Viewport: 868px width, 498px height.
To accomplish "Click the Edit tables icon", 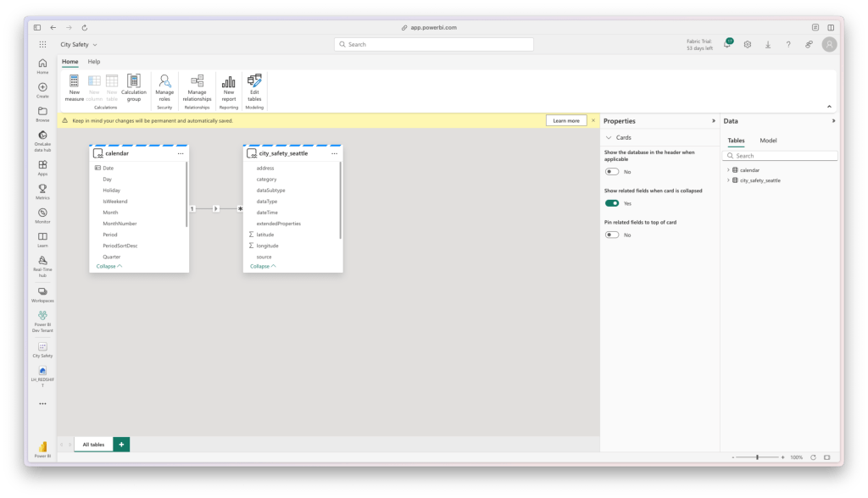I will tap(254, 81).
